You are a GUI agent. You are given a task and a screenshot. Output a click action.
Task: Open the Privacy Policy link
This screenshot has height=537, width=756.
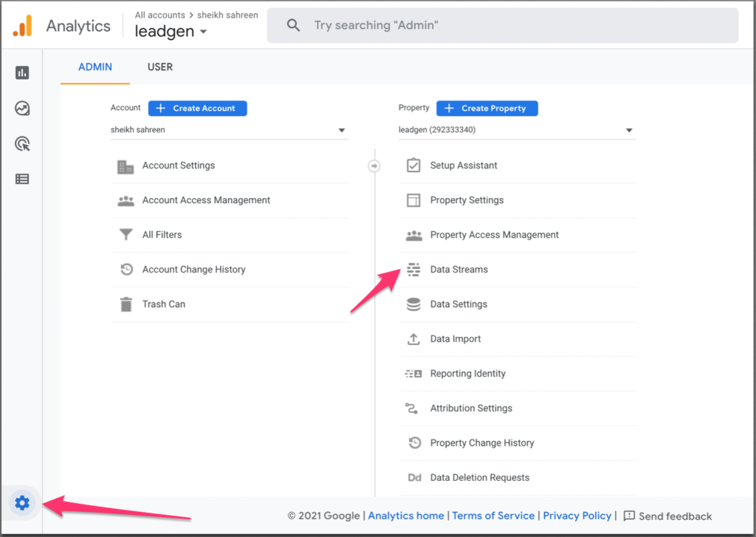[577, 516]
